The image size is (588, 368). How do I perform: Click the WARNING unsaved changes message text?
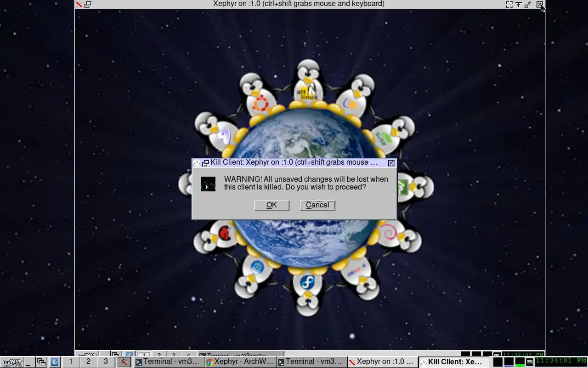tap(306, 183)
